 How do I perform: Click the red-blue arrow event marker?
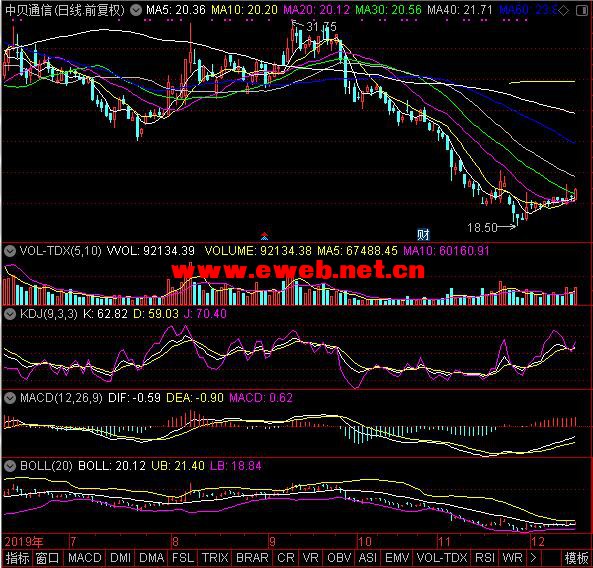[264, 237]
